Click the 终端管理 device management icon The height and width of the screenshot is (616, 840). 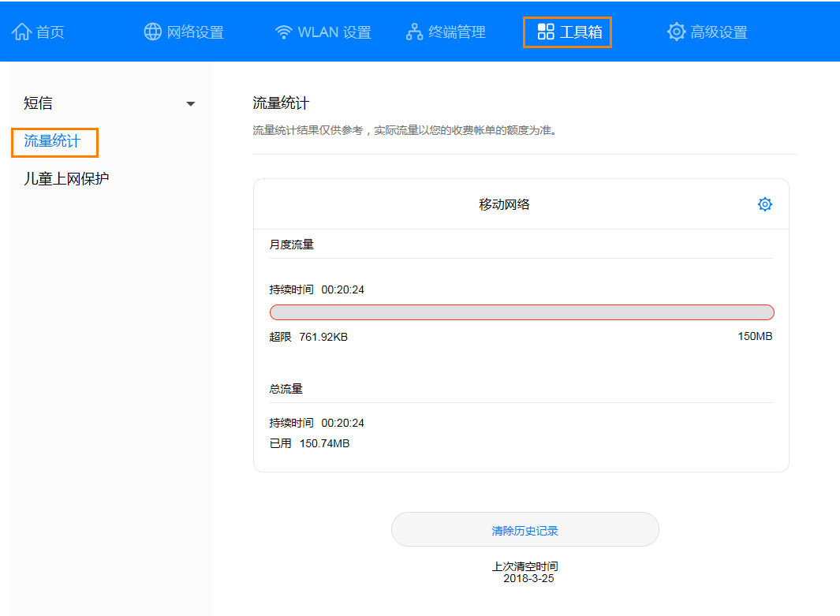coord(413,32)
